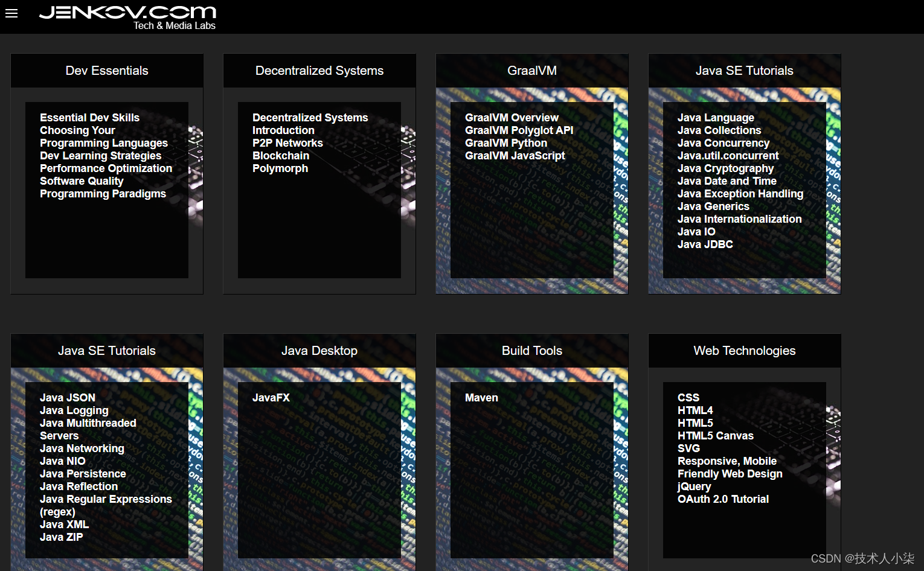The image size is (924, 571).
Task: Open Java Language tutorial
Action: pos(716,118)
